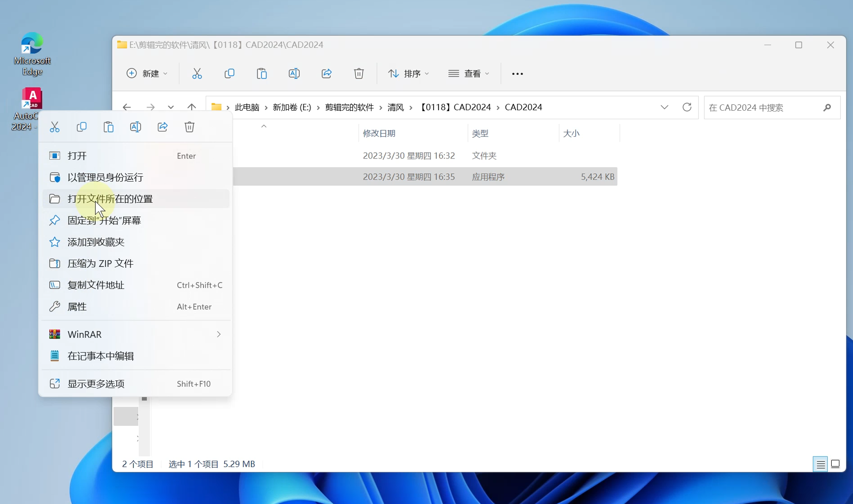The width and height of the screenshot is (853, 504).
Task: Open the 查看 view dropdown
Action: coord(469,74)
